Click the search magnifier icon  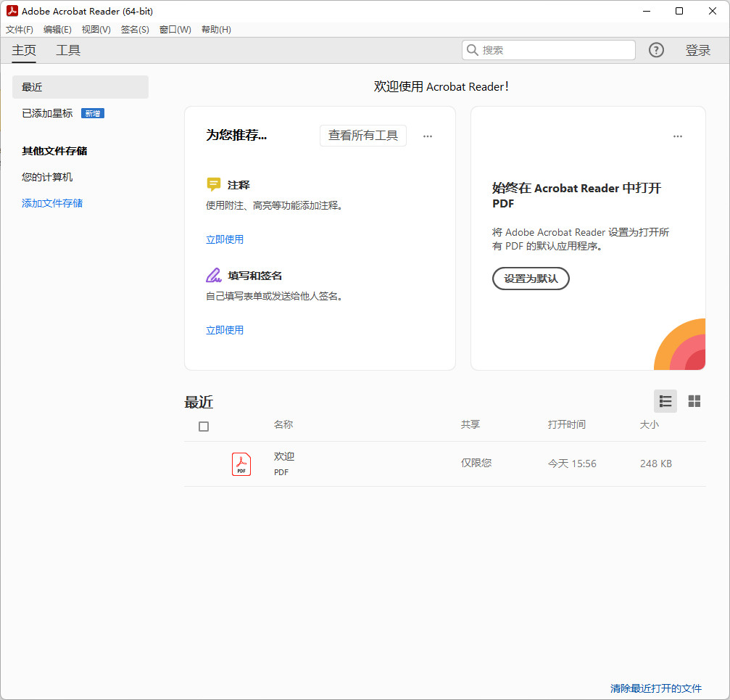tap(472, 50)
